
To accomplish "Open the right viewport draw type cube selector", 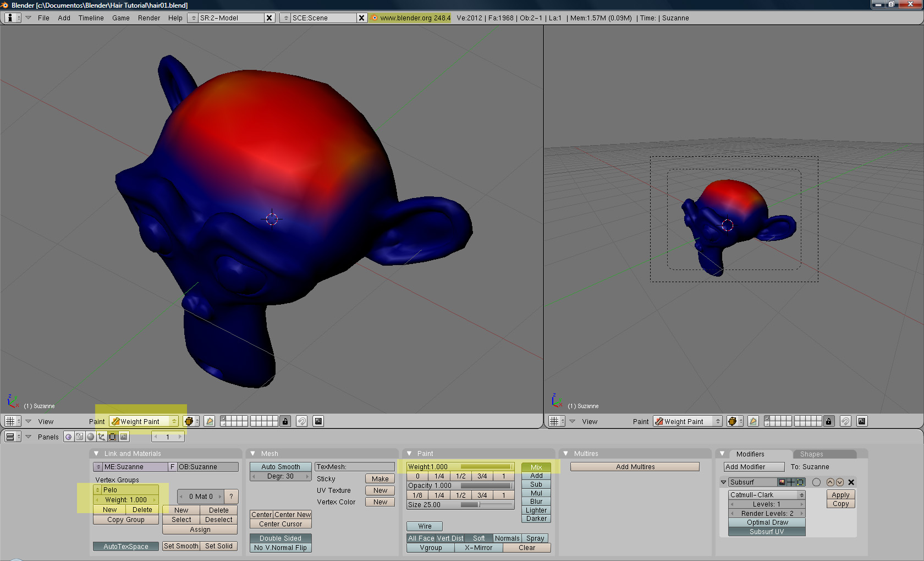I will (735, 421).
